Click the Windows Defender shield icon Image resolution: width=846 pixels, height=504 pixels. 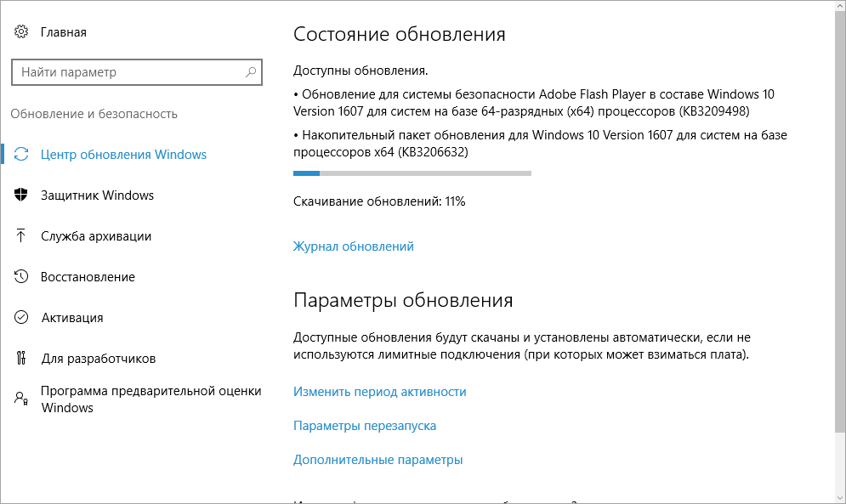tap(20, 195)
